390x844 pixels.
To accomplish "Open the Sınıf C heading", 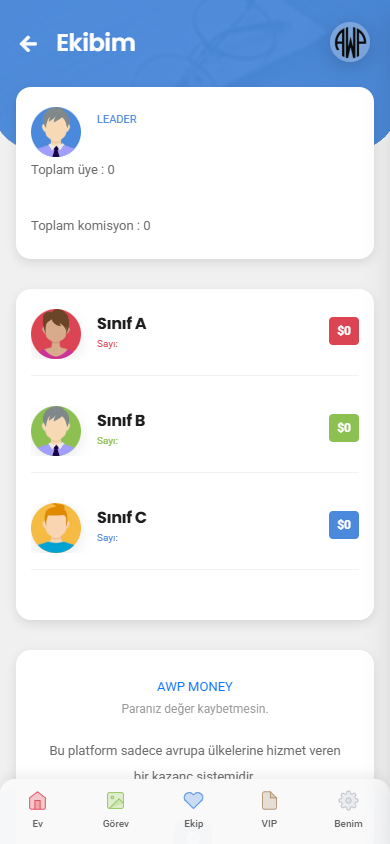I will click(x=122, y=517).
